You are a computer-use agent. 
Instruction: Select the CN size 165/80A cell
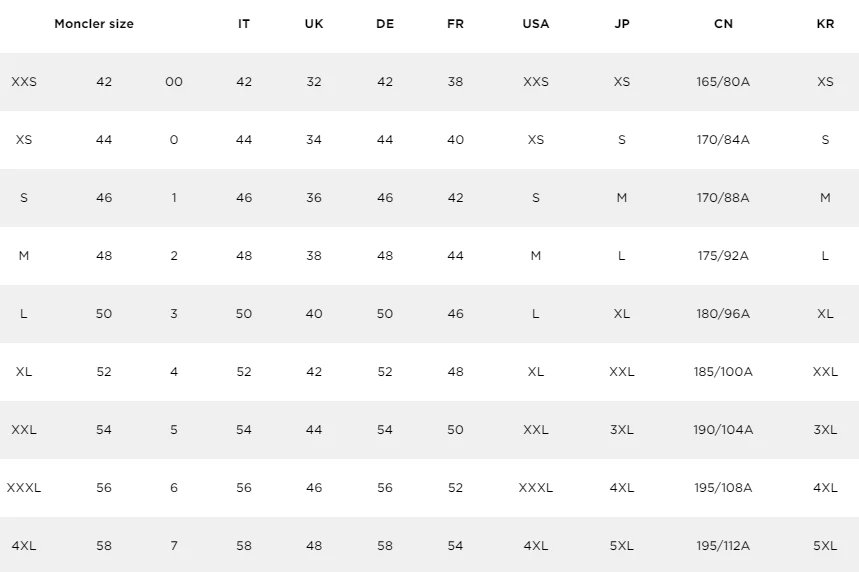(x=723, y=82)
